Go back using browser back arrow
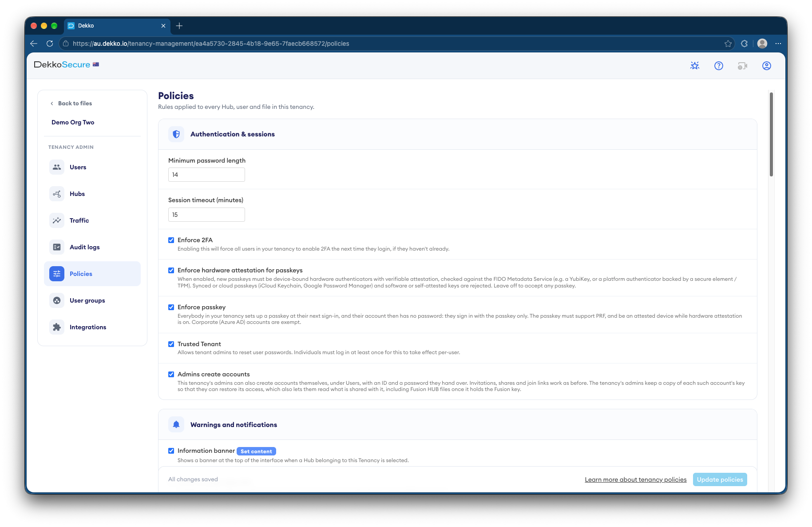The width and height of the screenshot is (812, 527). pos(34,44)
